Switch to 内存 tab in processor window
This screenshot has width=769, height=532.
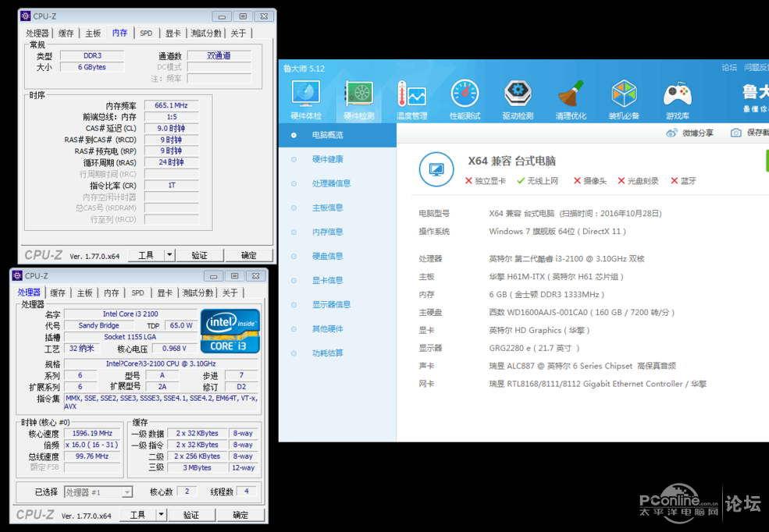(112, 293)
